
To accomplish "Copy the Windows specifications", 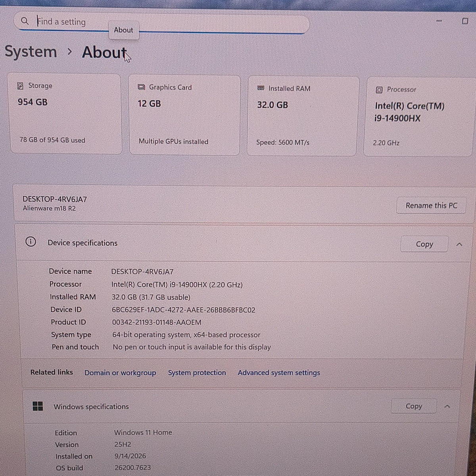I will (413, 406).
